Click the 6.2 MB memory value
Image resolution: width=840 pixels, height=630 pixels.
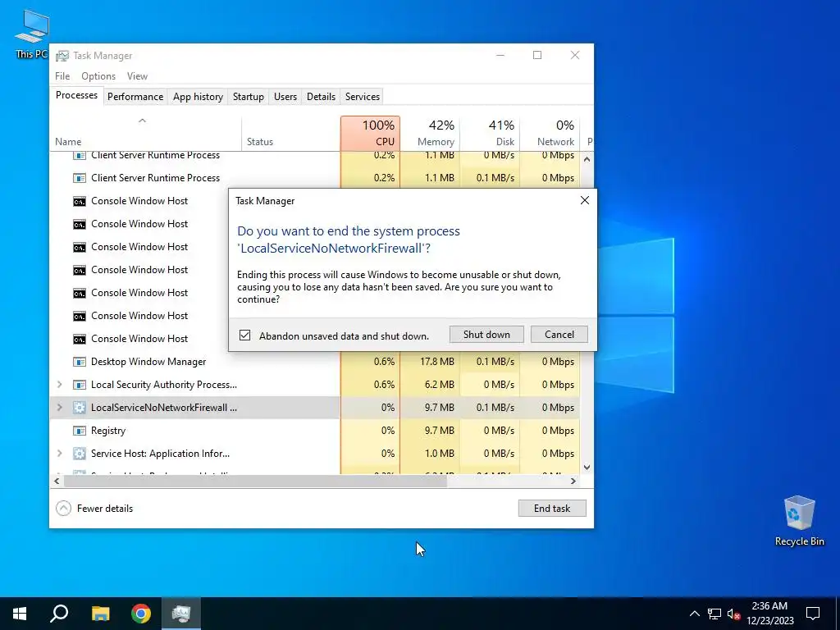click(x=440, y=385)
